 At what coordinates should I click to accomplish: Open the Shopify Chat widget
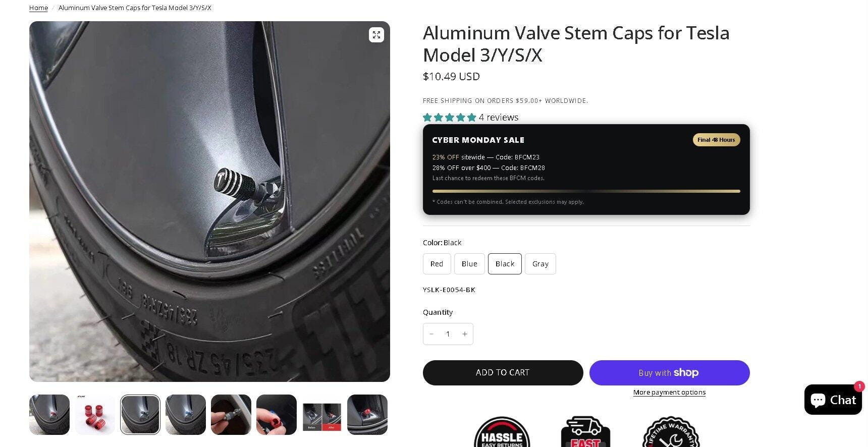(x=833, y=400)
